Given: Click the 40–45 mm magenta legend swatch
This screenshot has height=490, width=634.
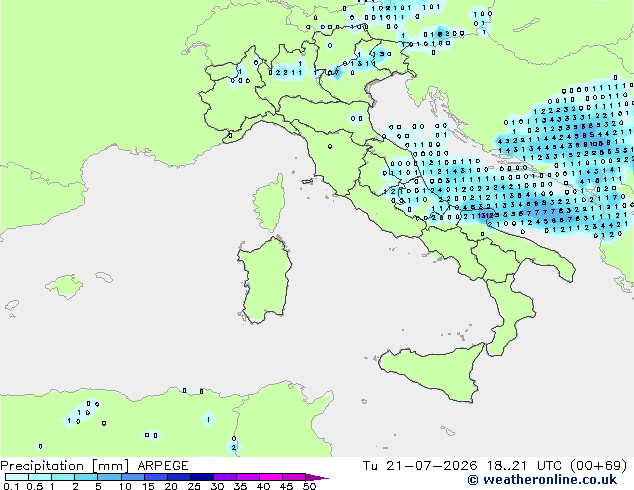Looking at the screenshot, I should coord(271,477).
